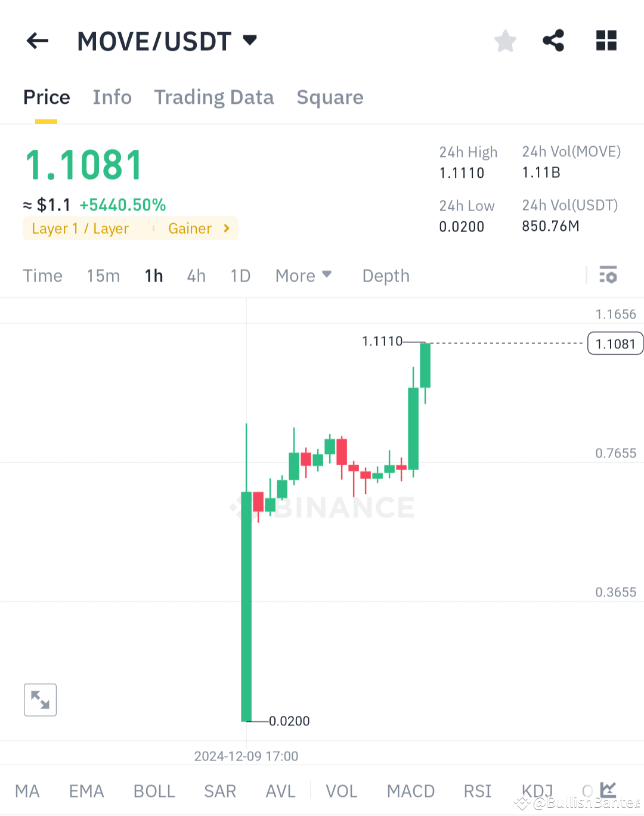Expand the More timeframe dropdown
644x816 pixels.
click(303, 276)
